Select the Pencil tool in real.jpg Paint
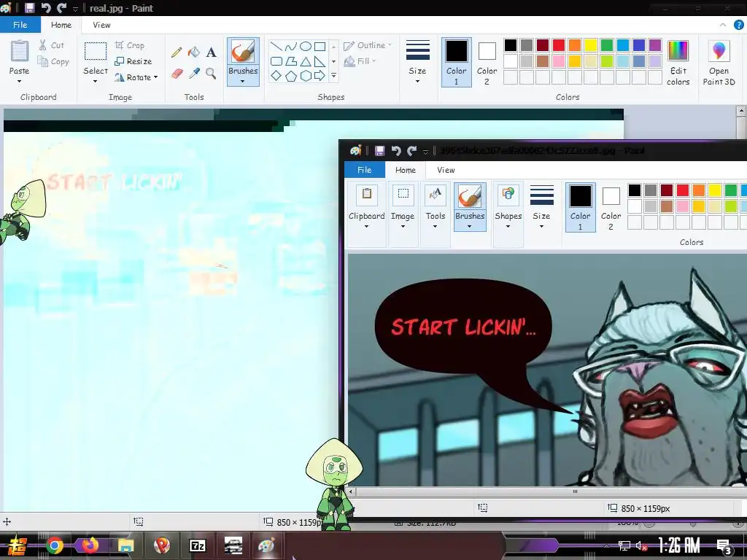747x560 pixels. coord(177,52)
